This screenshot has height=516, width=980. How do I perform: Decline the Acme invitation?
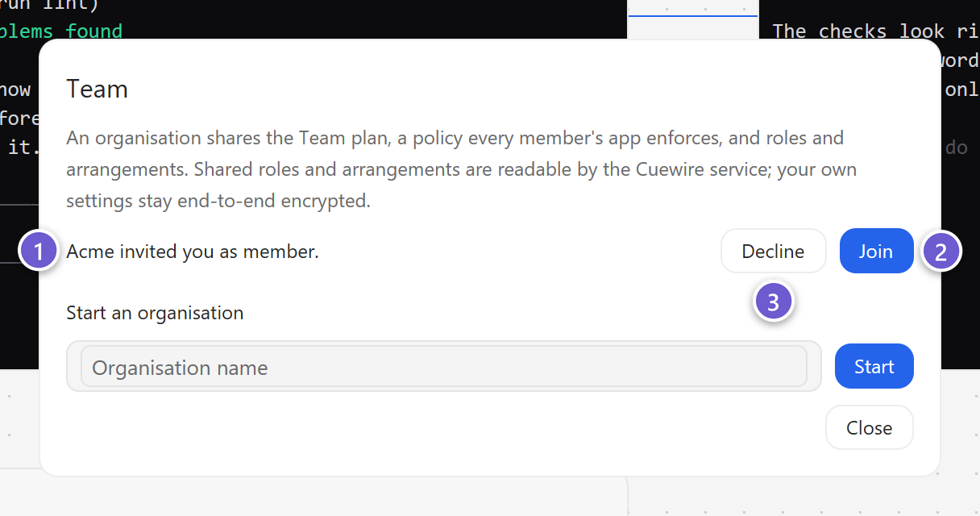[x=773, y=251]
